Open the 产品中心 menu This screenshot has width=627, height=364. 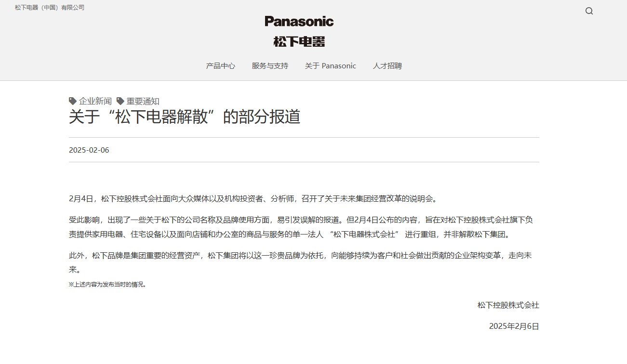click(x=221, y=66)
